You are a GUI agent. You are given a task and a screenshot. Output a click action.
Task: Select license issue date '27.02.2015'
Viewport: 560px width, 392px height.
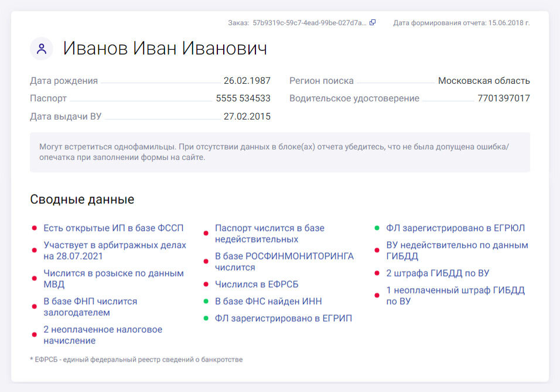247,117
